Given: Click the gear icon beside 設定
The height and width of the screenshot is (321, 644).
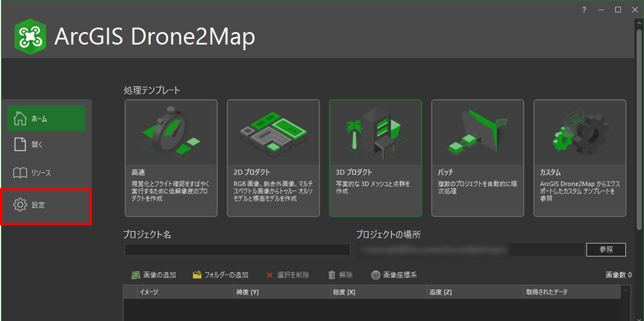Looking at the screenshot, I should click(20, 205).
